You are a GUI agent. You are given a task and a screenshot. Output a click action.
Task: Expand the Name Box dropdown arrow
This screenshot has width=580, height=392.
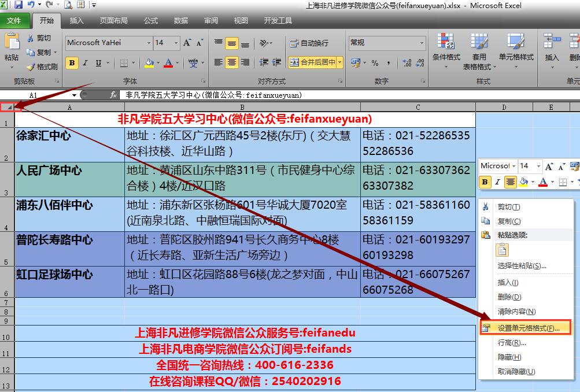(75, 95)
